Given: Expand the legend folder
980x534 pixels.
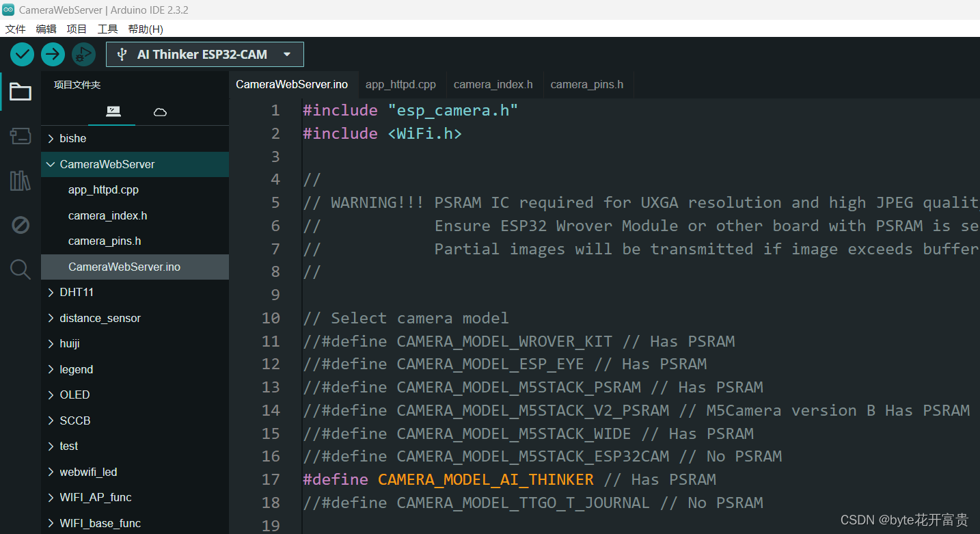Looking at the screenshot, I should [x=135, y=369].
